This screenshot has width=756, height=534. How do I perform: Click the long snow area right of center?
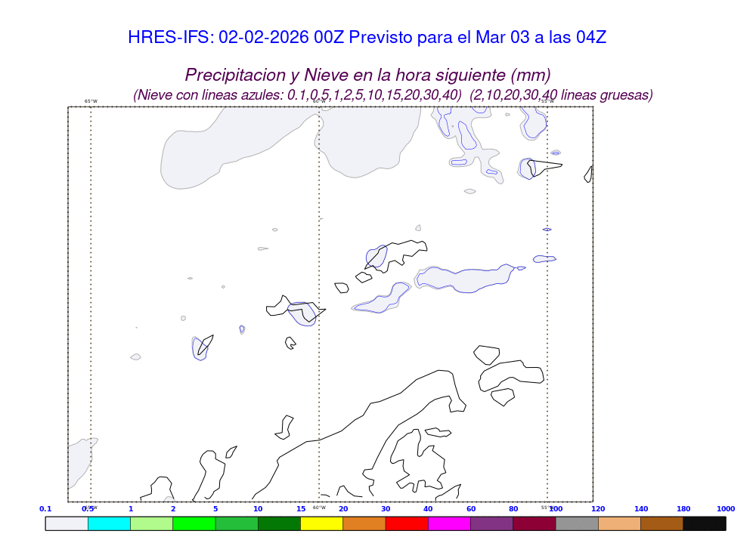point(461,279)
